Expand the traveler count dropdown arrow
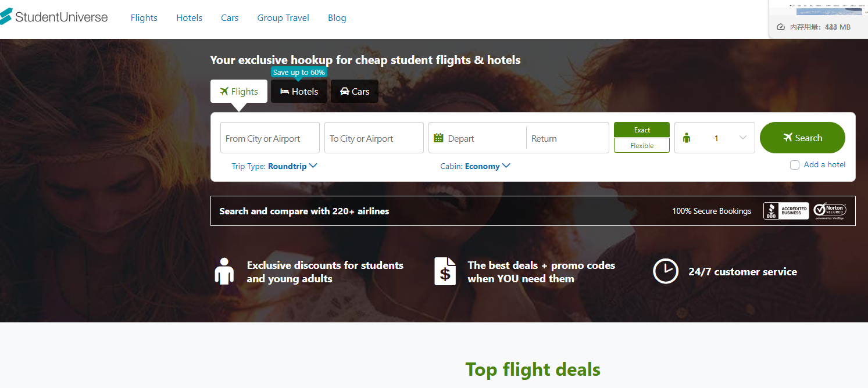This screenshot has width=868, height=388. (742, 138)
